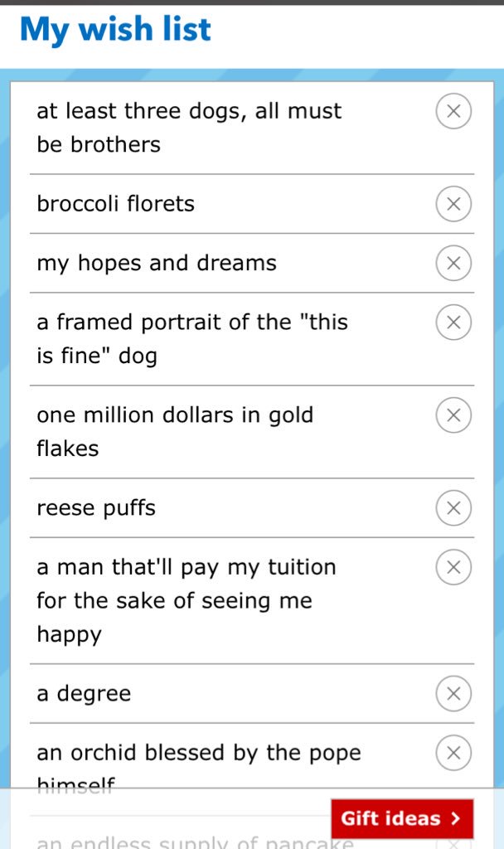504x849 pixels.
Task: Select the my hopes and dreams text
Action: (157, 264)
